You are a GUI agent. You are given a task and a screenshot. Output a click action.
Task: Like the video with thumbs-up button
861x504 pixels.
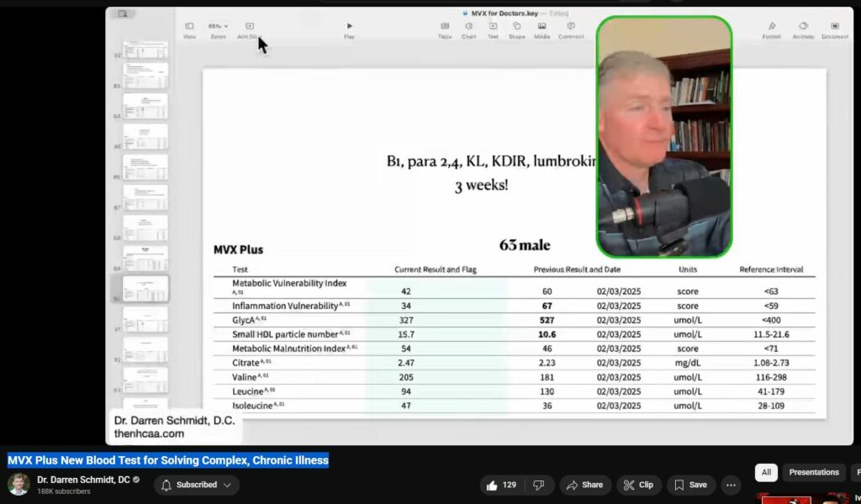(500, 486)
